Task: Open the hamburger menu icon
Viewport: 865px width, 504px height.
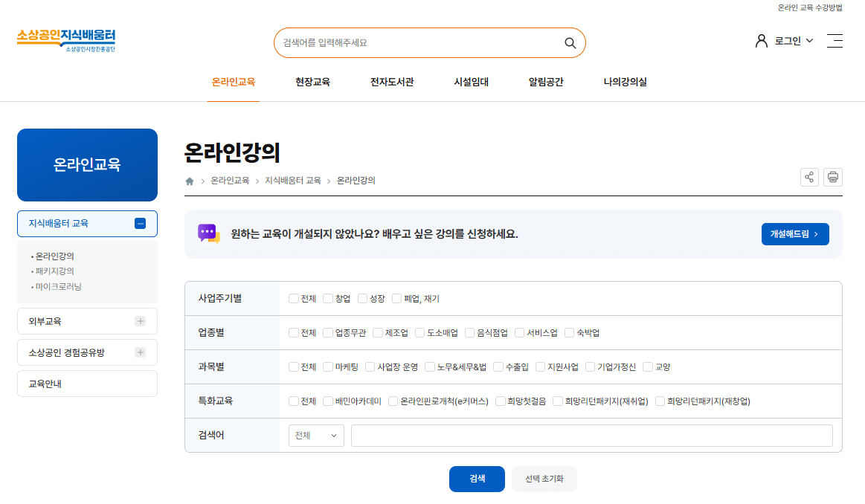Action: (x=836, y=41)
